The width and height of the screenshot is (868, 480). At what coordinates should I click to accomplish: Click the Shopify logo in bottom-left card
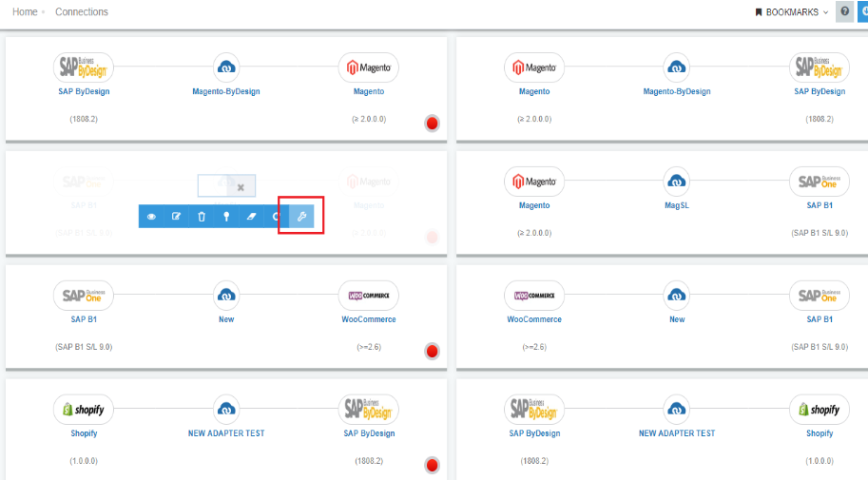(x=84, y=410)
